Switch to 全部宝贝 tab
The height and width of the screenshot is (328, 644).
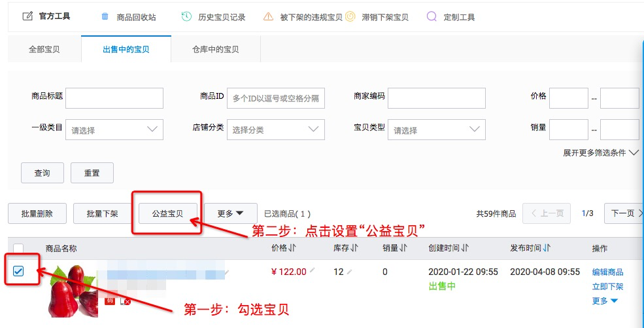click(44, 49)
